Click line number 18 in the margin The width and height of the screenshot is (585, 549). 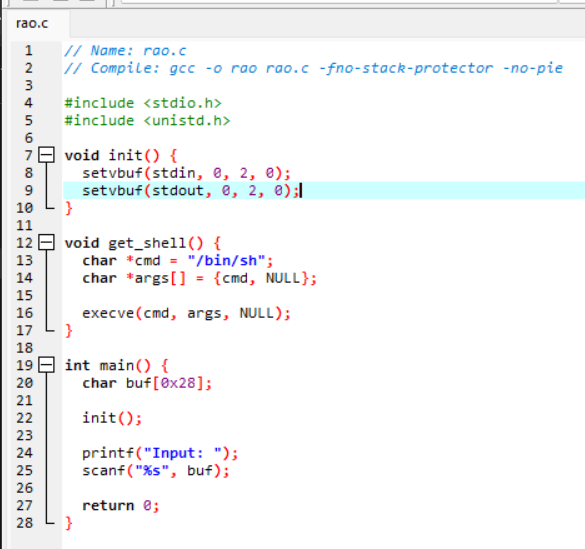click(x=25, y=348)
